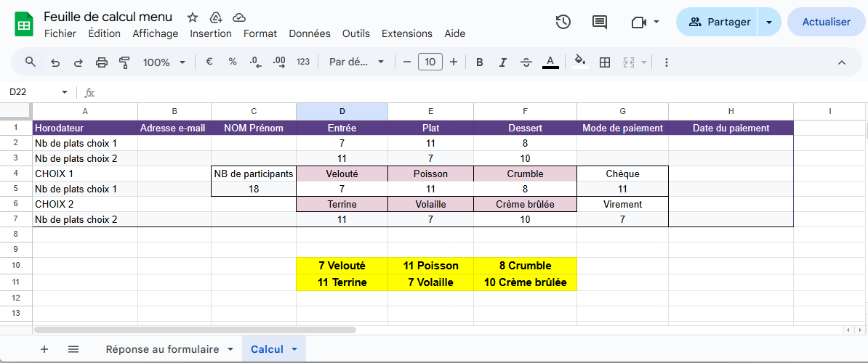Open the fill color paint bucket
This screenshot has height=363, width=868.
579,62
